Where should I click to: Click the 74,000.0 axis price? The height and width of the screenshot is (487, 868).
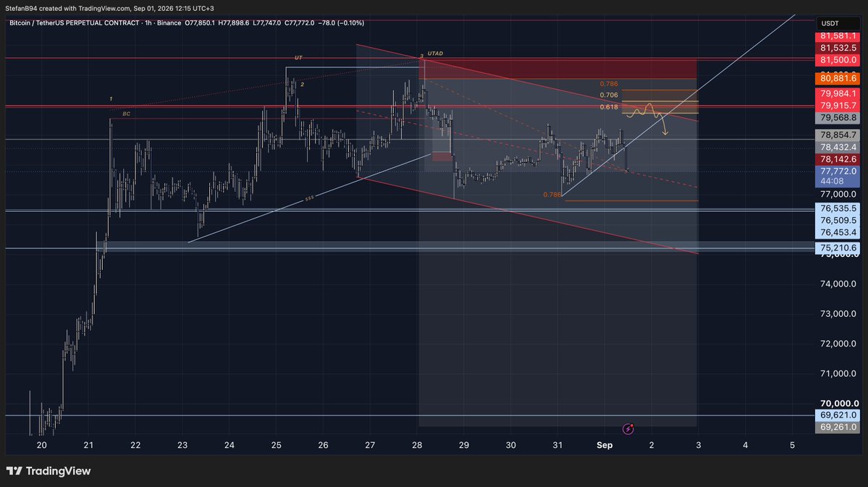[838, 284]
